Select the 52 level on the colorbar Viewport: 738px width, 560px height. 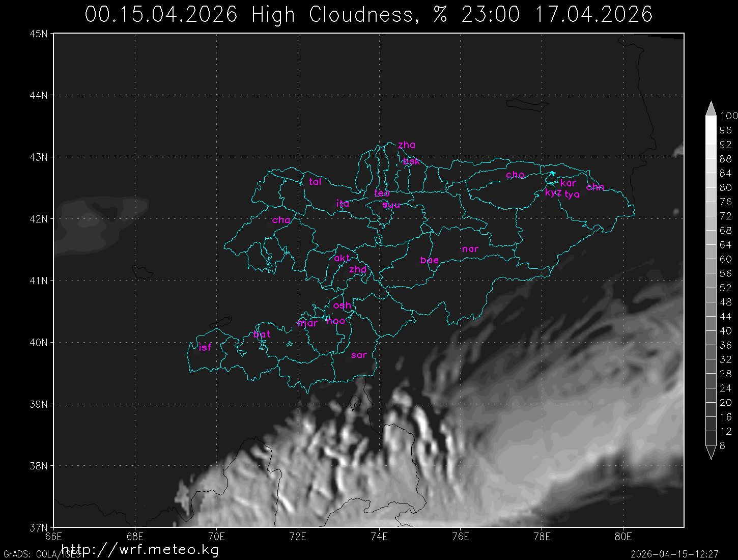725,288
